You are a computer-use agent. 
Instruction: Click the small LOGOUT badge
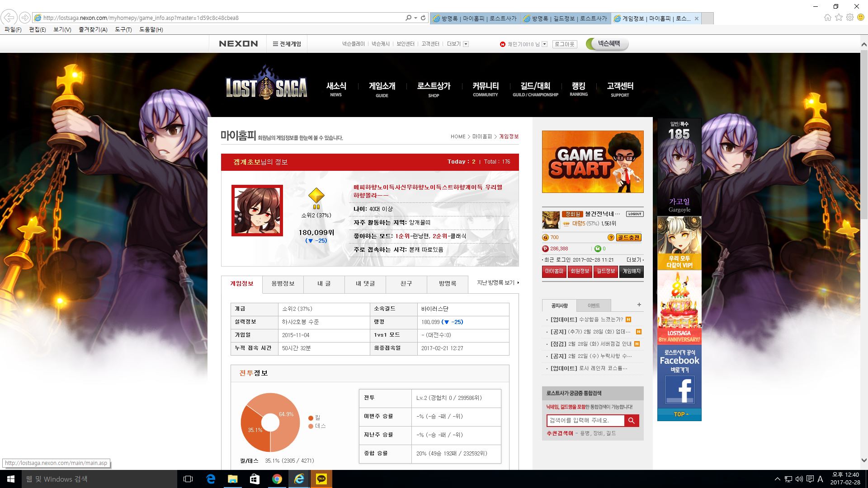pyautogui.click(x=634, y=214)
